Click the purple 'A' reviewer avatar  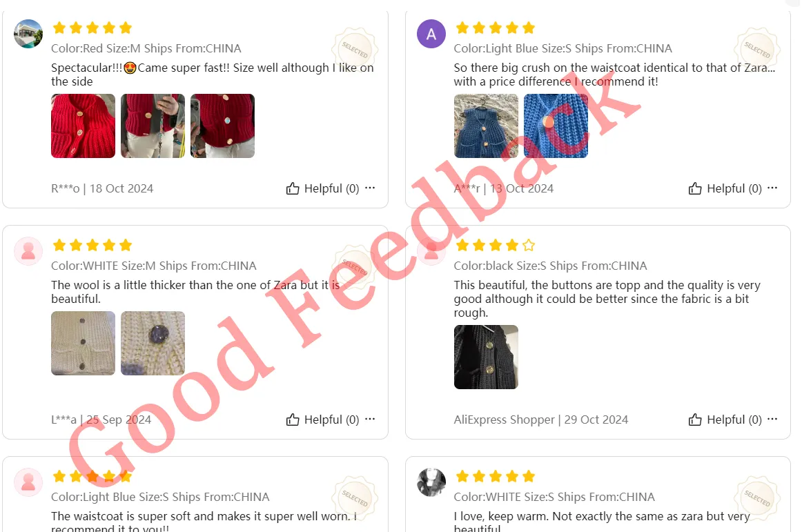(431, 34)
